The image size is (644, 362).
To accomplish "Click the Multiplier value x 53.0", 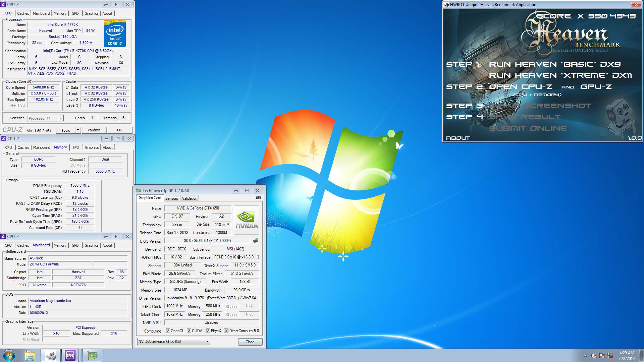I will (43, 93).
